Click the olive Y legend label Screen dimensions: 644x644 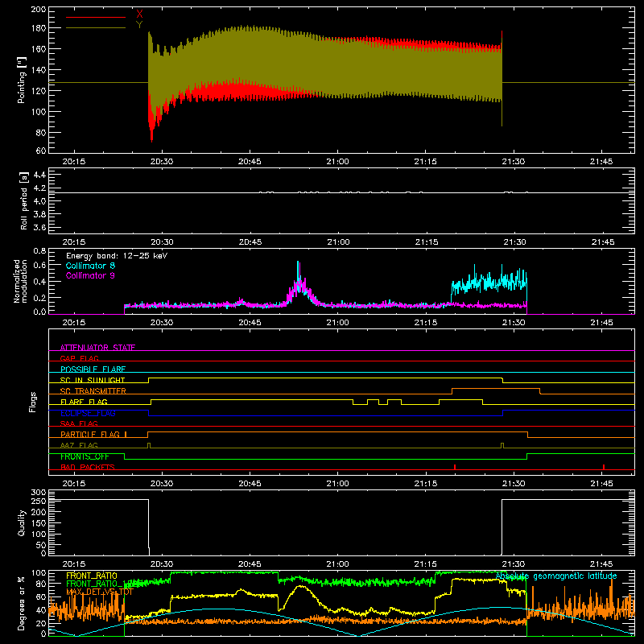pos(139,25)
